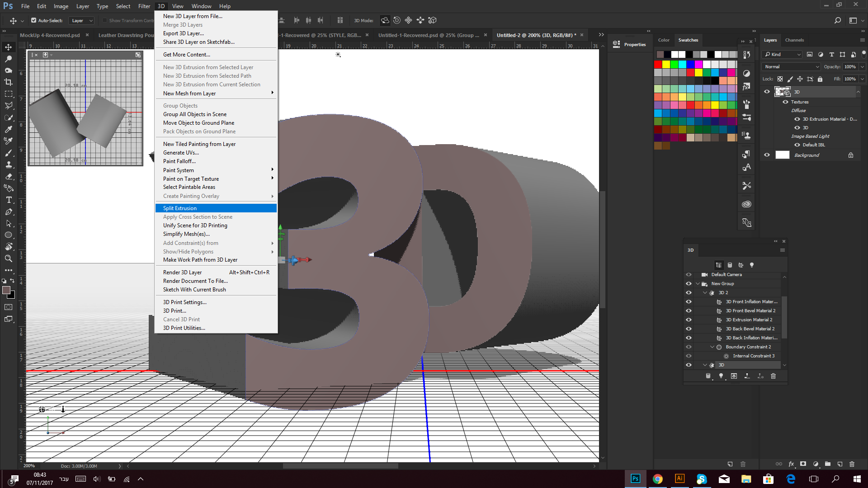This screenshot has width=868, height=488.
Task: Switch to the Channels tab
Action: pyautogui.click(x=794, y=40)
